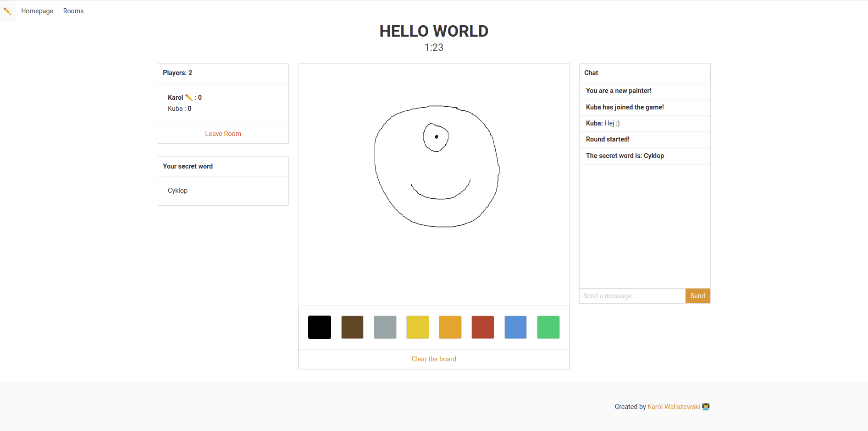Select the yellow paint color
The width and height of the screenshot is (868, 431).
[418, 327]
